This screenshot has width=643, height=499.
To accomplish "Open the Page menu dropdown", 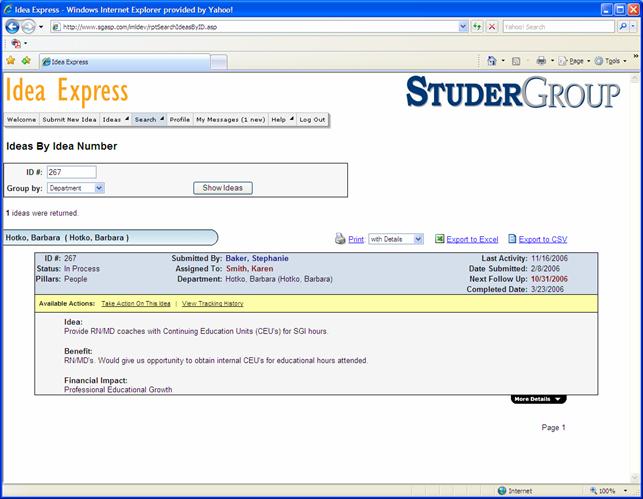I will click(x=575, y=61).
